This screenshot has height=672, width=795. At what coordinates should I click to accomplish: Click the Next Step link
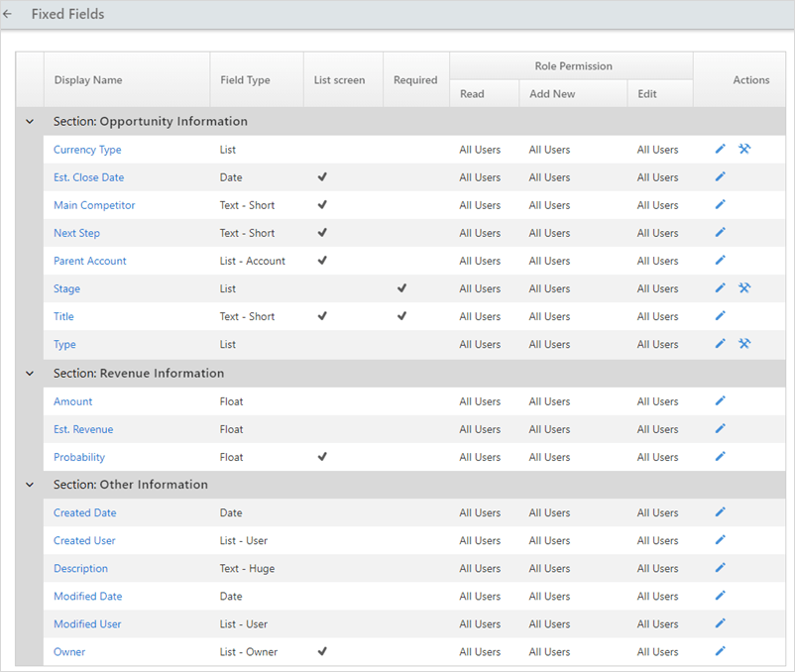(x=76, y=233)
